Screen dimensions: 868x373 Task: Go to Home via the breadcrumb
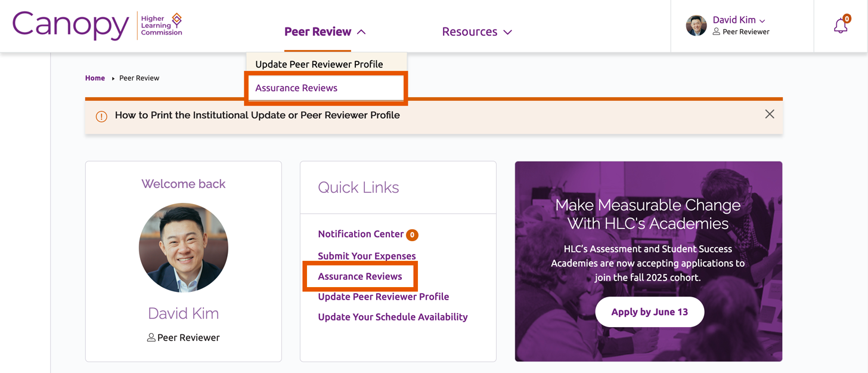[95, 78]
